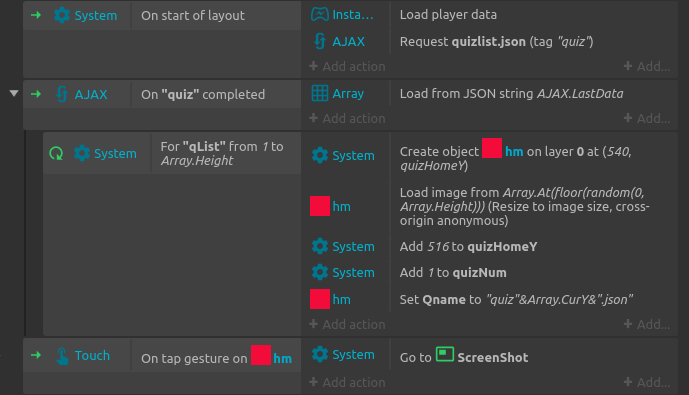Click the AJAX request action icon
689x395 pixels.
click(319, 41)
